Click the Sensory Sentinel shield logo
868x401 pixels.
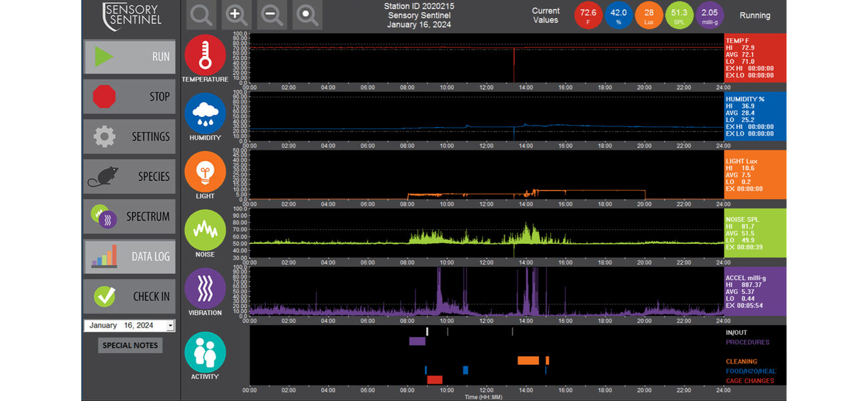(x=132, y=17)
